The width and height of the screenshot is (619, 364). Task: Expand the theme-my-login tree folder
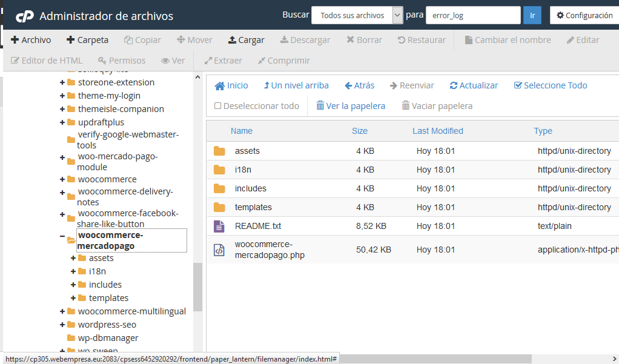click(62, 96)
